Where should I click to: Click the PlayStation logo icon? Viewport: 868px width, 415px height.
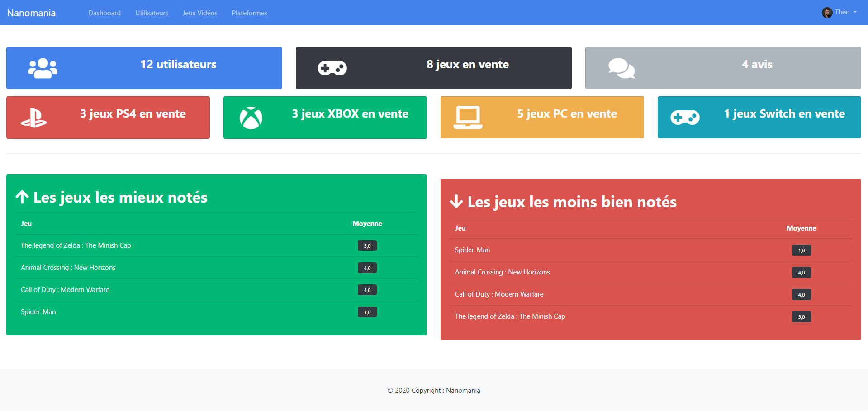34,118
